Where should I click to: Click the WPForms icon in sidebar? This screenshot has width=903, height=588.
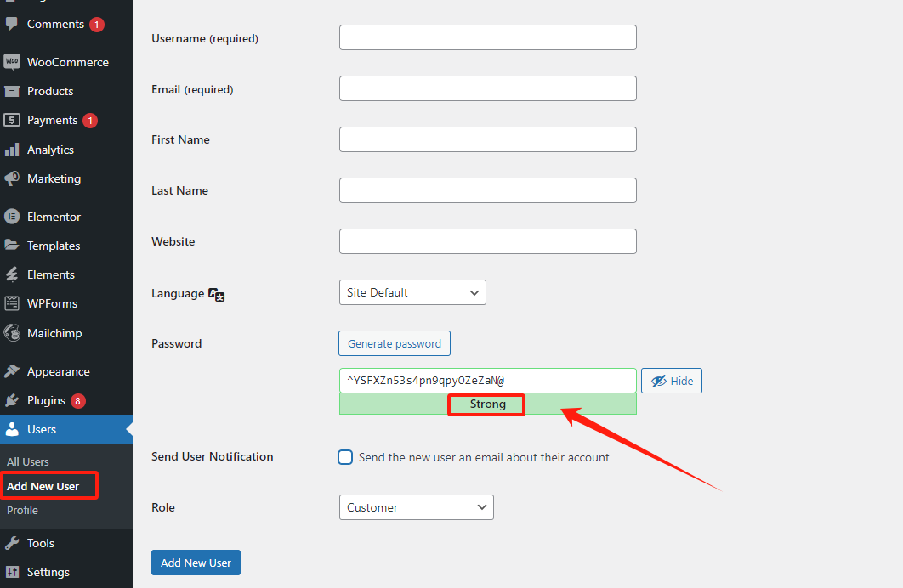[x=12, y=303]
